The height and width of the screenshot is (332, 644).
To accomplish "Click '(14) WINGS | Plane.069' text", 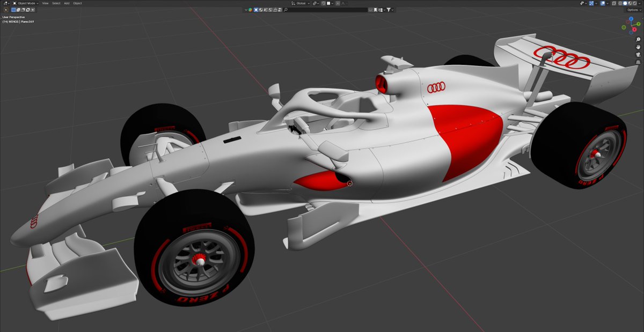I will (18, 21).
